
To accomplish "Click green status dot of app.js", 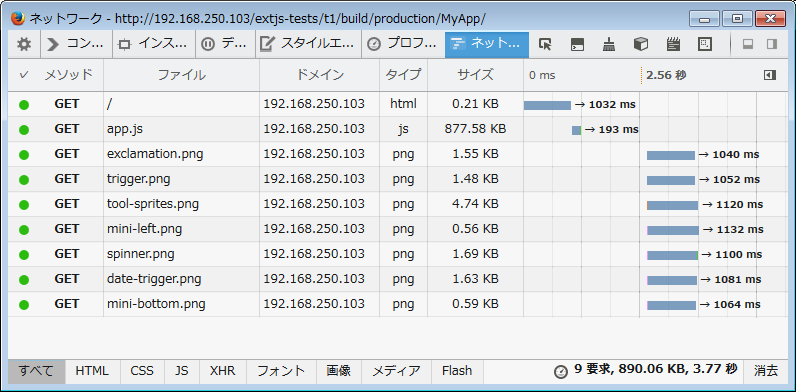I will click(x=24, y=130).
